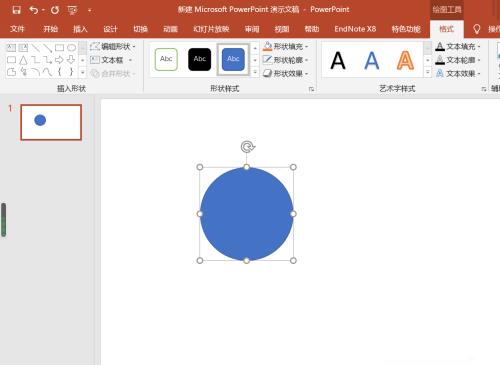Expand the shape styles gallery More arrow
The image size is (500, 365).
click(x=255, y=72)
